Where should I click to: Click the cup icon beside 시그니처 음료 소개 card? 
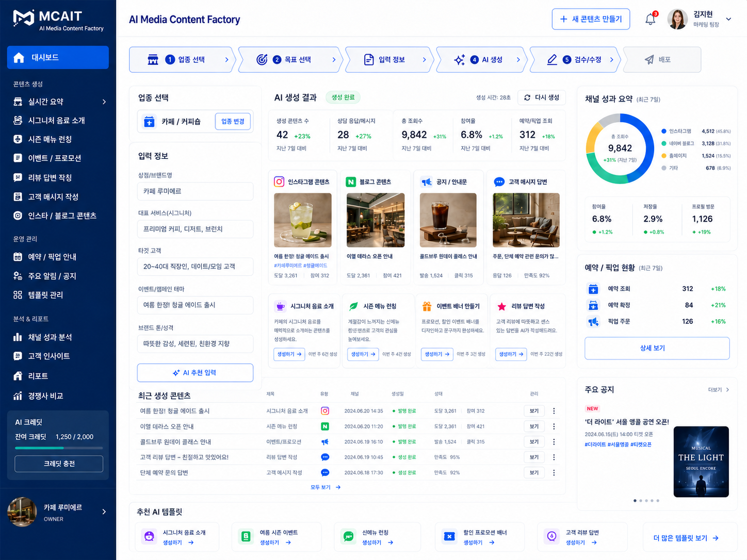tap(281, 306)
